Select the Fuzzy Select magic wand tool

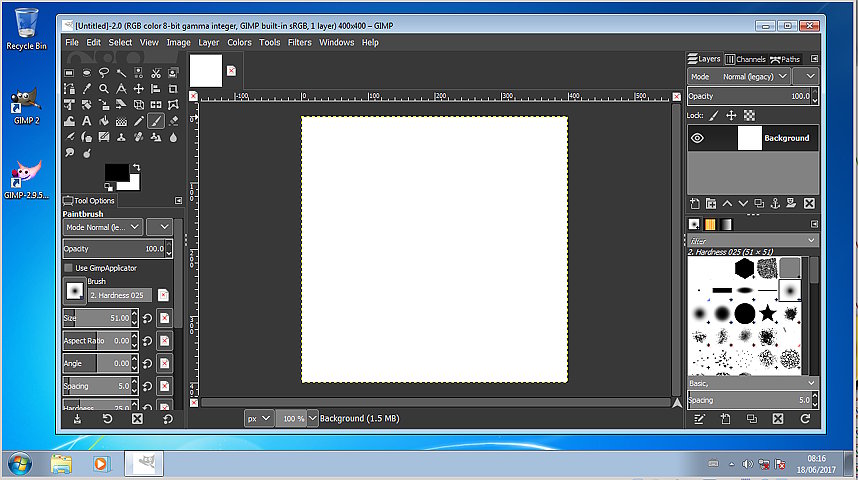click(121, 73)
